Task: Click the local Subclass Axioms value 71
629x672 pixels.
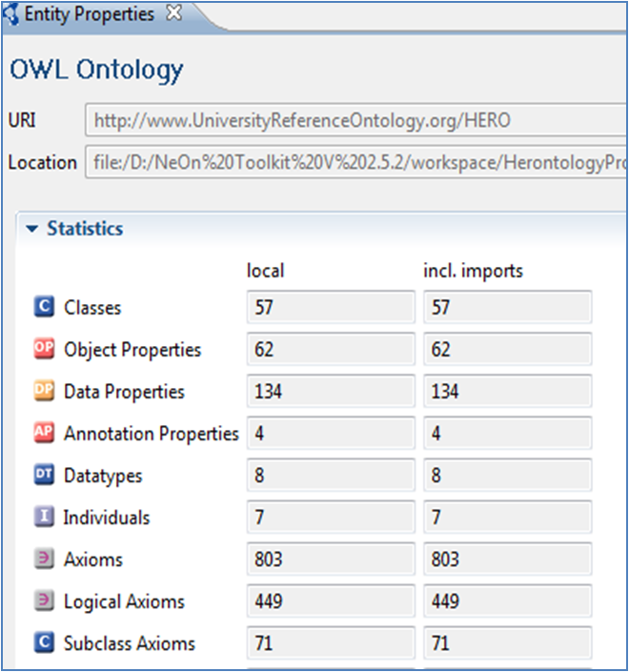Action: (331, 642)
